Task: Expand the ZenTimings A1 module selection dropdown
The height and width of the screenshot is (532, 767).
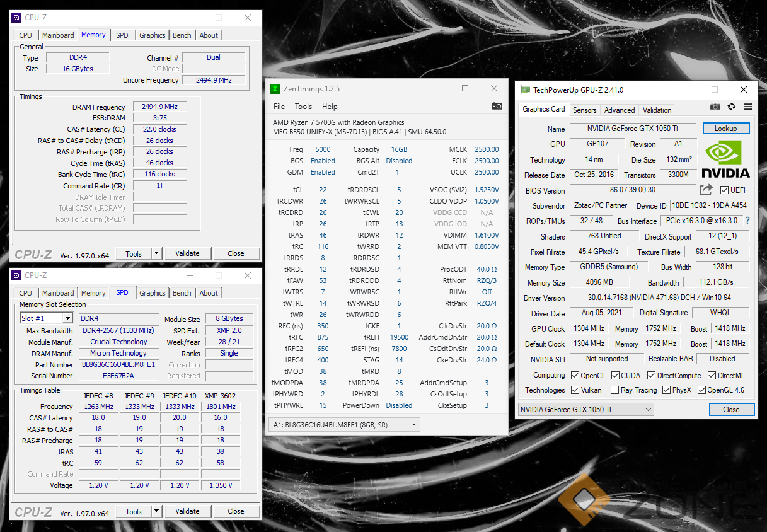Action: click(x=343, y=425)
